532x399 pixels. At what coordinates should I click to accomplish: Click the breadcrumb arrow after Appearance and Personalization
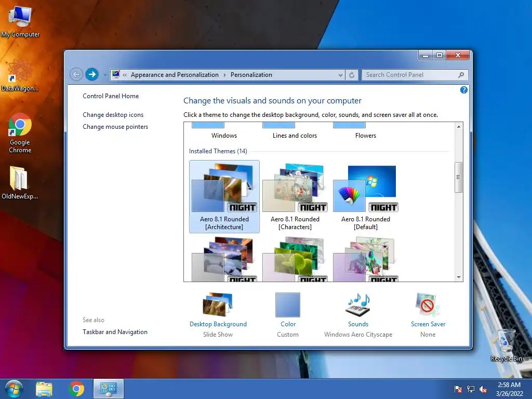224,75
